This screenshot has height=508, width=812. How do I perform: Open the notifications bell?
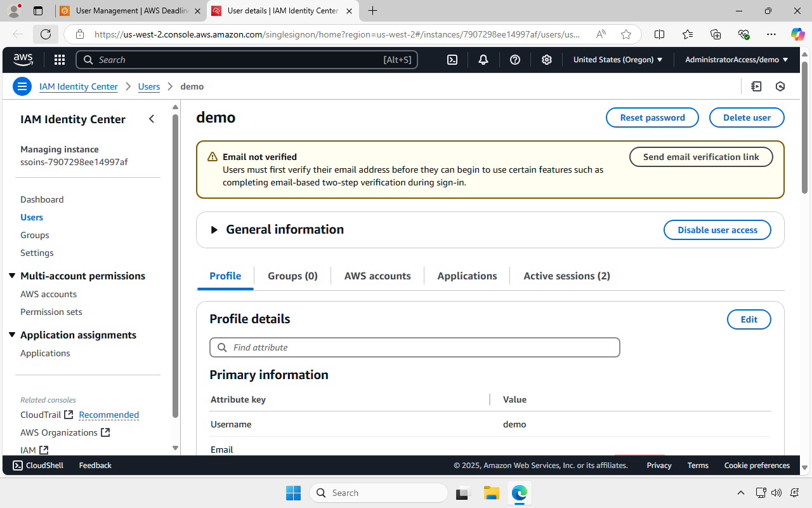click(483, 59)
